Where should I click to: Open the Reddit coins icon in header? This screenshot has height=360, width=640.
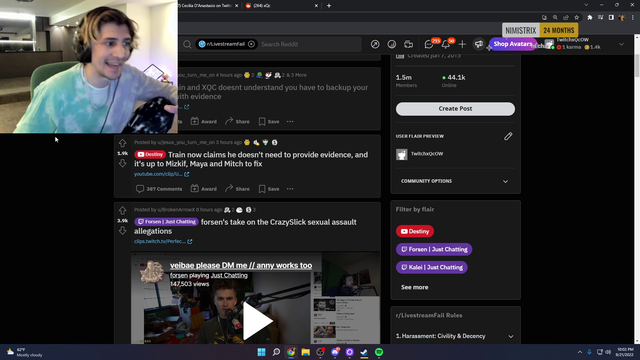(391, 44)
